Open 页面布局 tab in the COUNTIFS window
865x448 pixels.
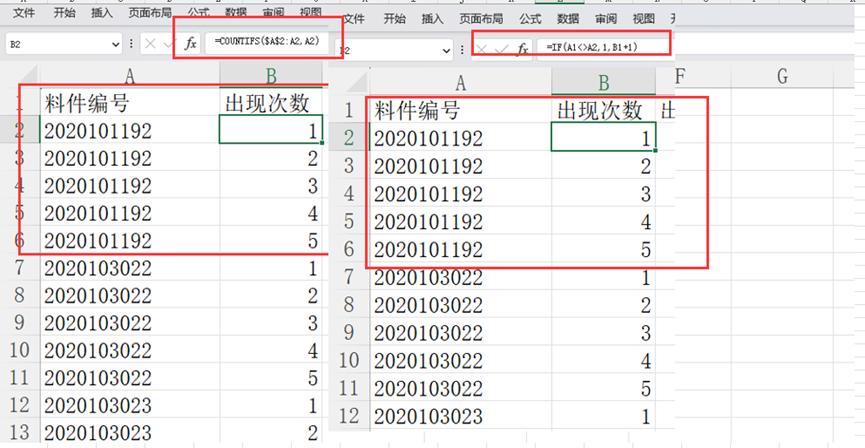tap(150, 13)
